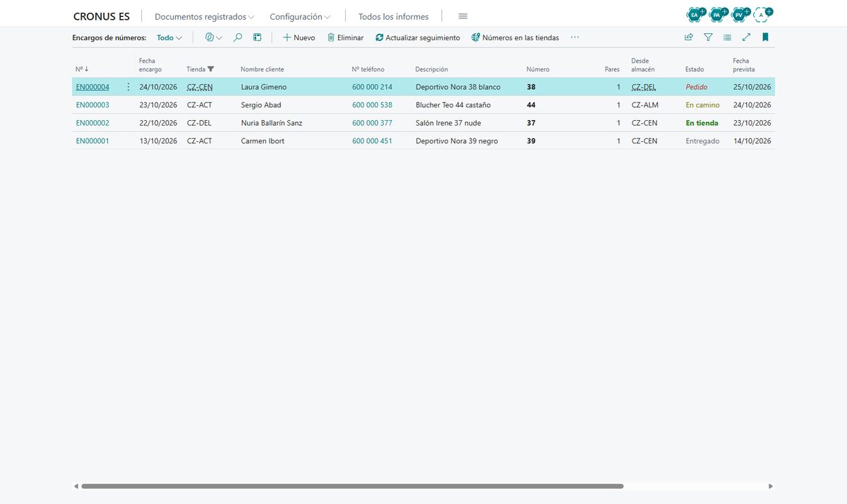This screenshot has width=847, height=504.
Task: Open the analysis mode dropdown in toolbar
Action: [x=213, y=37]
